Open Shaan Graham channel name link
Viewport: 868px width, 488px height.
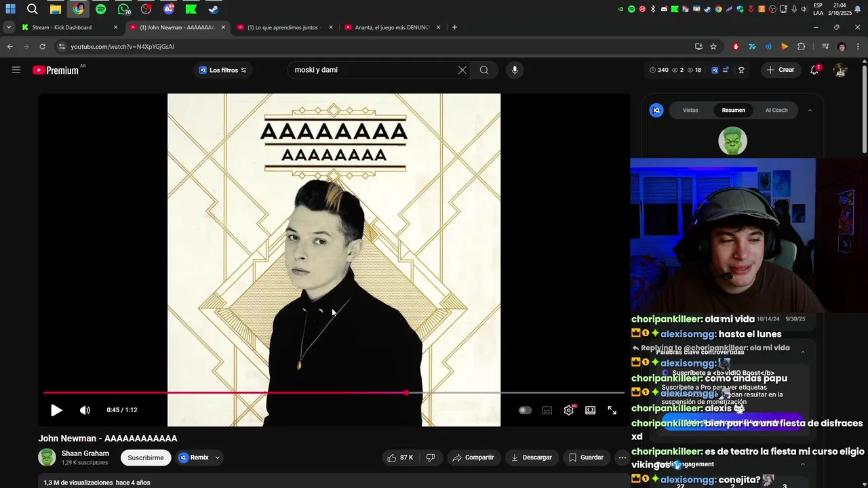coord(85,453)
